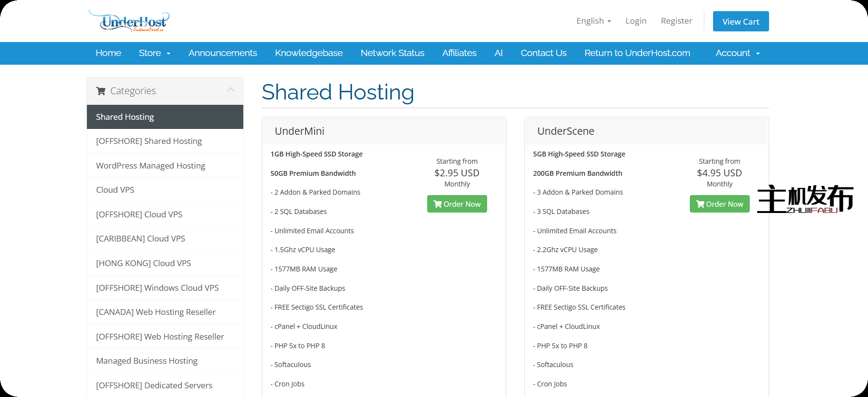Click the View Cart button

pyautogui.click(x=741, y=21)
